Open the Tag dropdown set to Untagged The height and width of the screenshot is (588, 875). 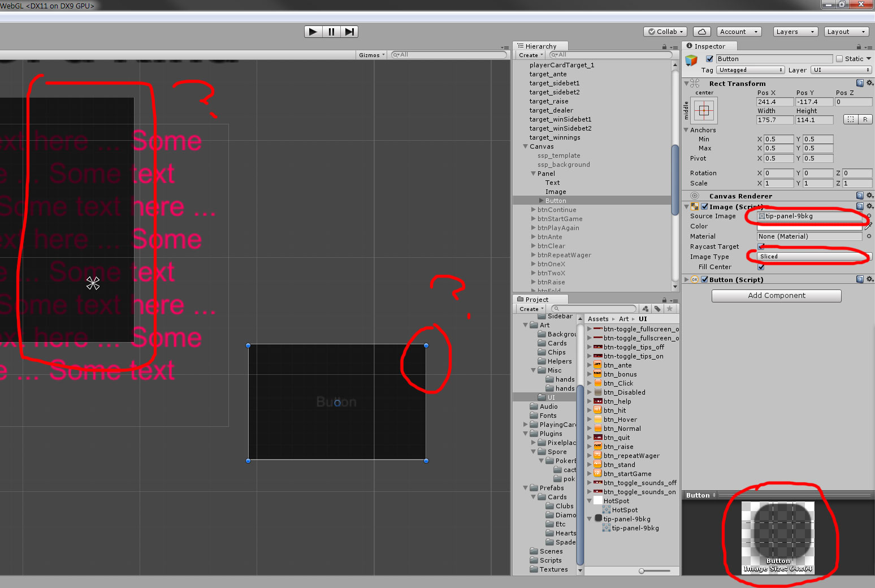tap(750, 70)
